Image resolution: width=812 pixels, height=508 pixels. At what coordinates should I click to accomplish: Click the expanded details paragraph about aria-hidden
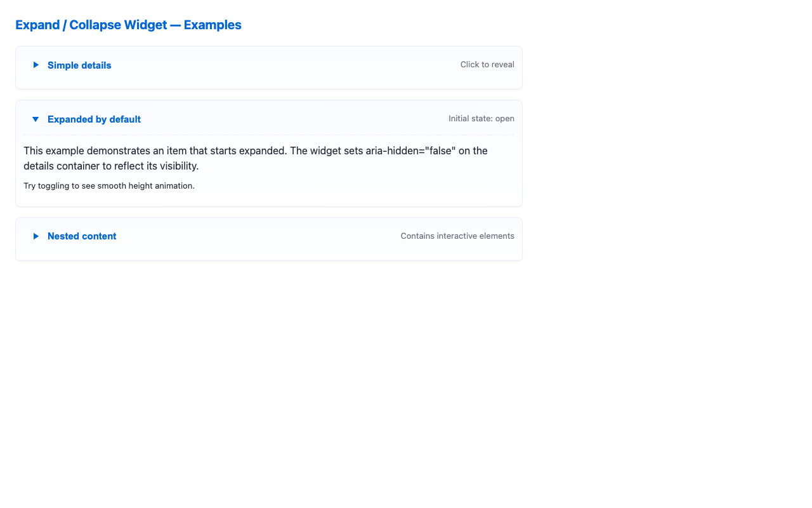point(256,158)
